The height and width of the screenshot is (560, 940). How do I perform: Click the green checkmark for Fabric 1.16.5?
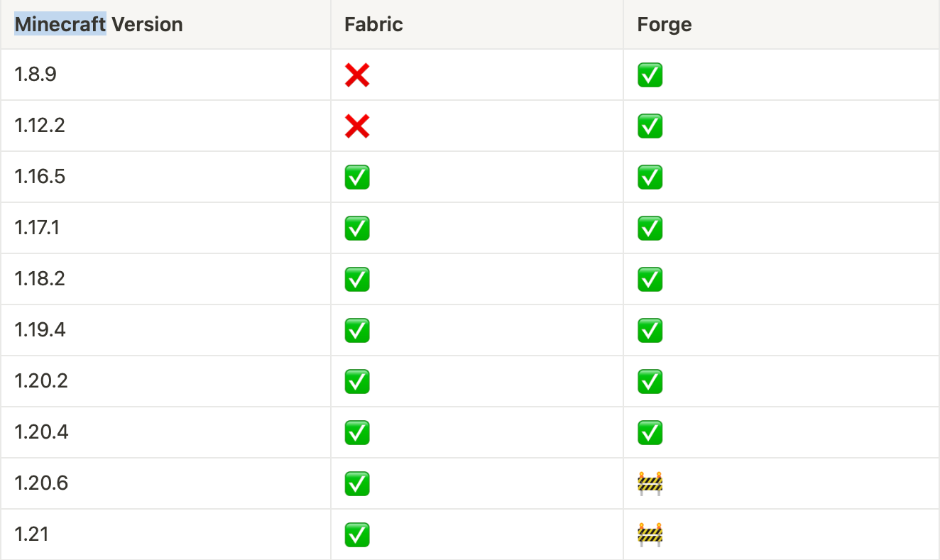[357, 177]
